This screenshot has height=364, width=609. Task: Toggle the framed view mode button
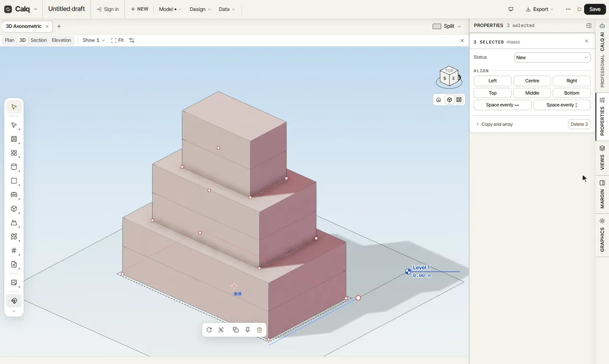click(x=459, y=100)
